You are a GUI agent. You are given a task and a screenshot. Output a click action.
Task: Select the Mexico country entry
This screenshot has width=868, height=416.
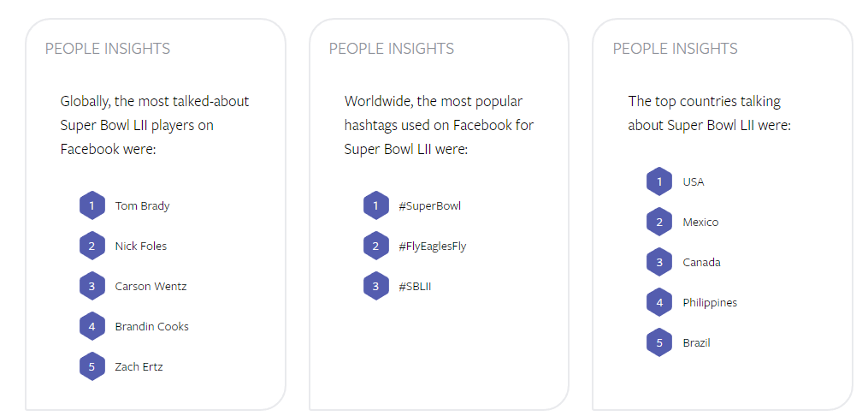coord(701,223)
